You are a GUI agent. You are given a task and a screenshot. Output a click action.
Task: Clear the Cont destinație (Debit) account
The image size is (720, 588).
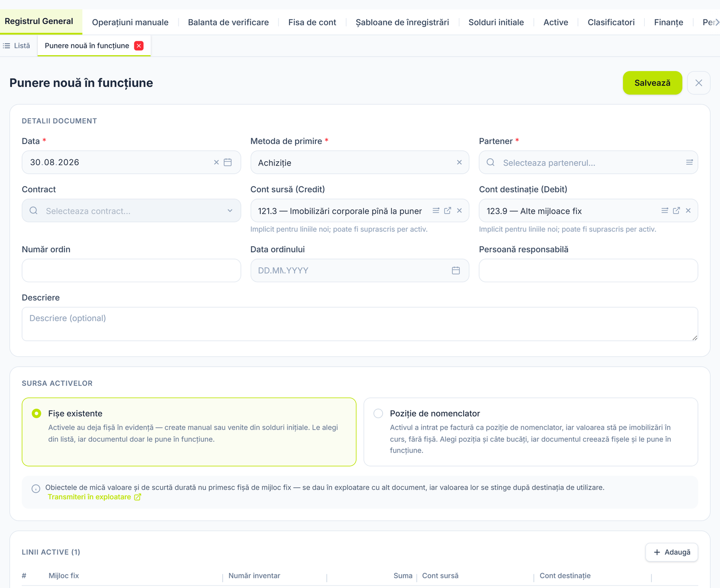click(x=688, y=211)
